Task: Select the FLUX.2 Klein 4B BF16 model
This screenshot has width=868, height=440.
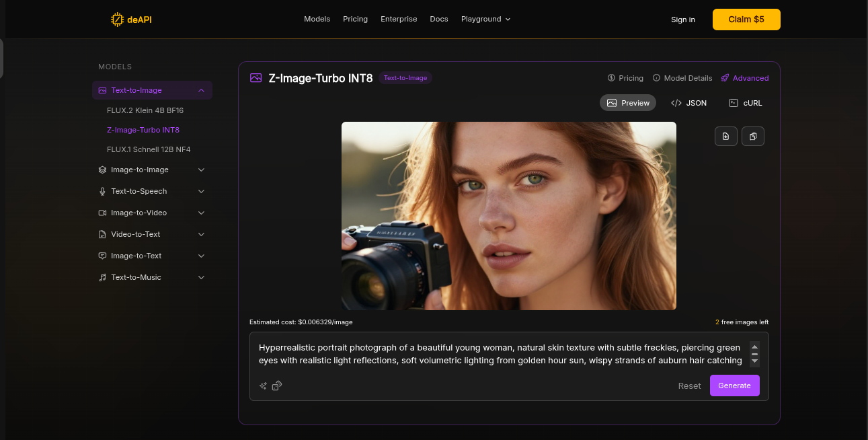Action: tap(145, 110)
